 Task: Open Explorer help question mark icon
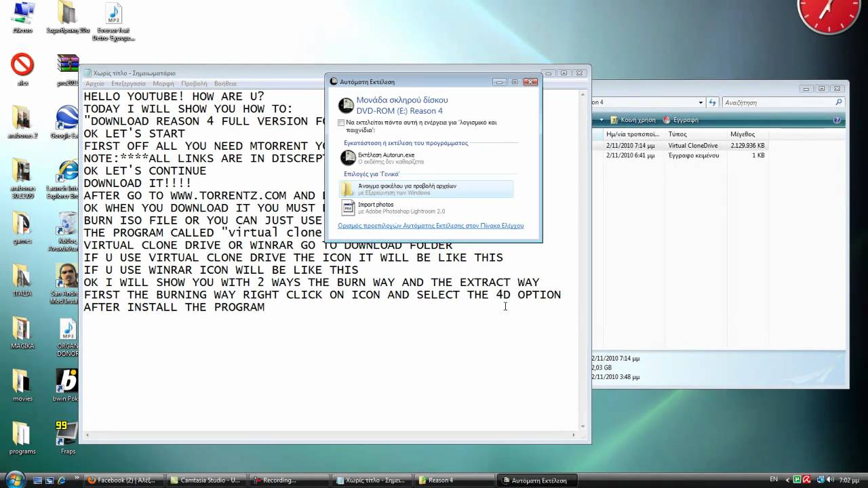point(836,120)
